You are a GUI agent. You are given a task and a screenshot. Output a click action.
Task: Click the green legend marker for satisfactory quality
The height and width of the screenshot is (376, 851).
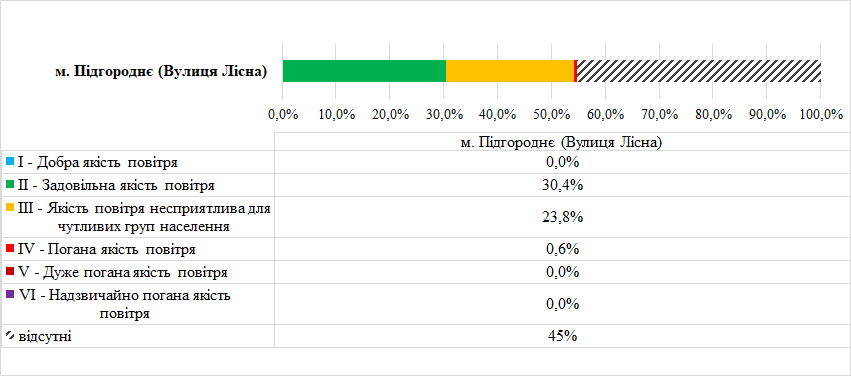[10, 184]
